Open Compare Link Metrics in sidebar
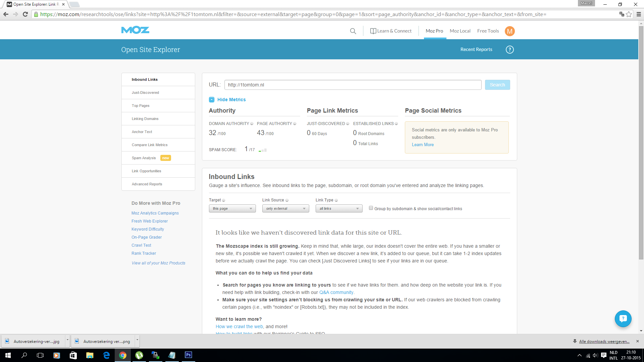644x362 pixels. pos(158,145)
